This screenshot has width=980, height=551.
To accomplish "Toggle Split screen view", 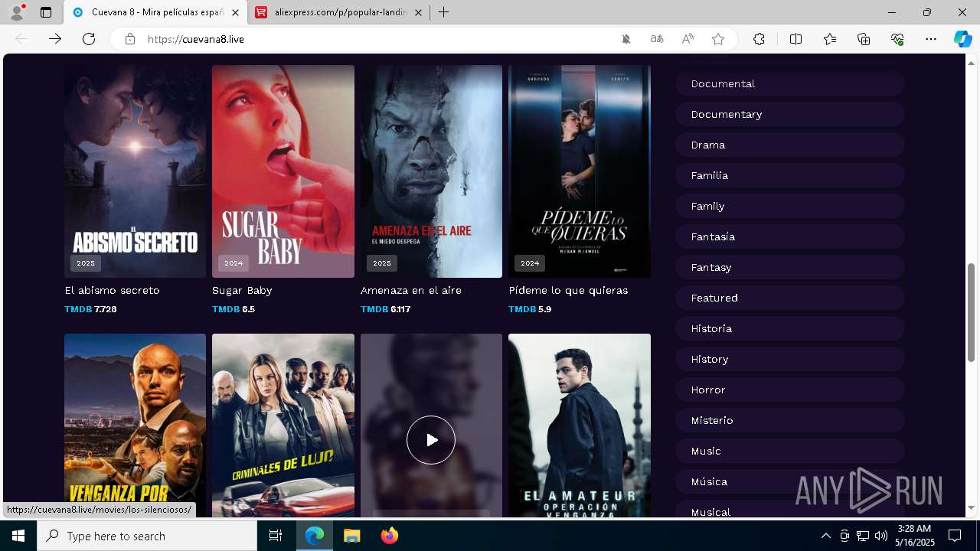I will pyautogui.click(x=795, y=39).
